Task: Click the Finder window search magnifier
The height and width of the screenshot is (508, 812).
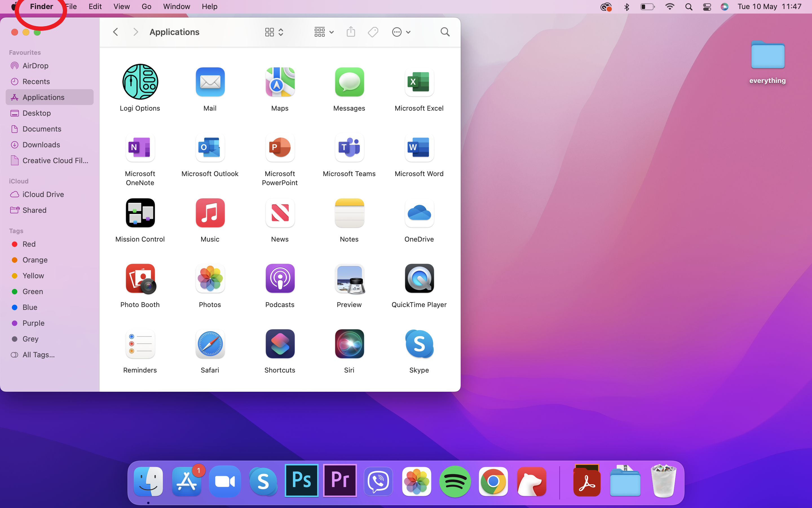Action: coord(445,32)
